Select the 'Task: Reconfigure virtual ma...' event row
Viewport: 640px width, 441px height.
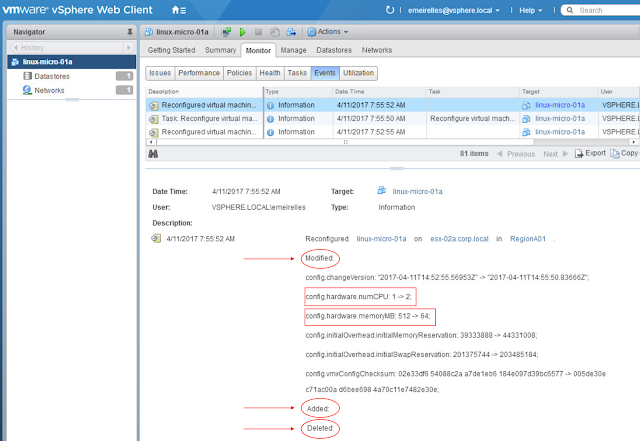pyautogui.click(x=392, y=119)
